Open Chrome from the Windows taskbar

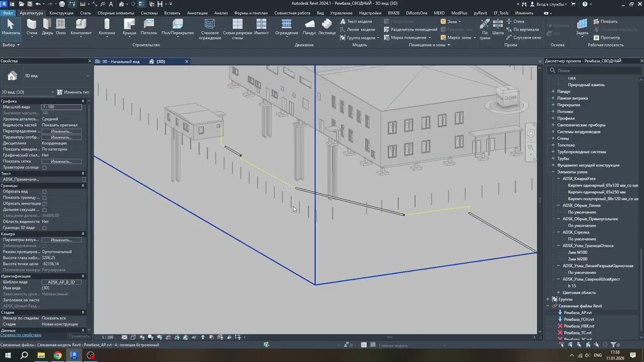[57, 355]
